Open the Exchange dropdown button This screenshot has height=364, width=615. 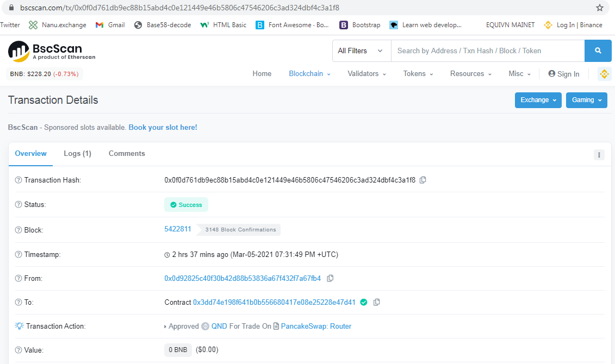[x=538, y=100]
